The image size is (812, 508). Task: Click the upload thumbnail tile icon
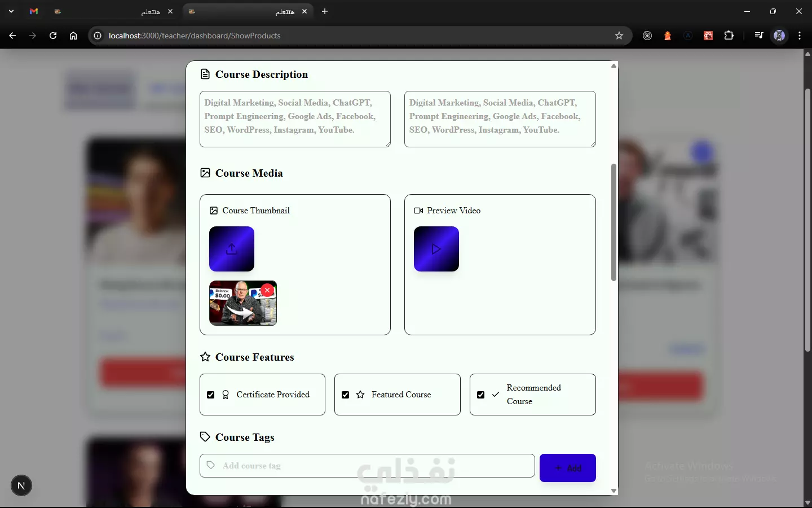(x=232, y=249)
